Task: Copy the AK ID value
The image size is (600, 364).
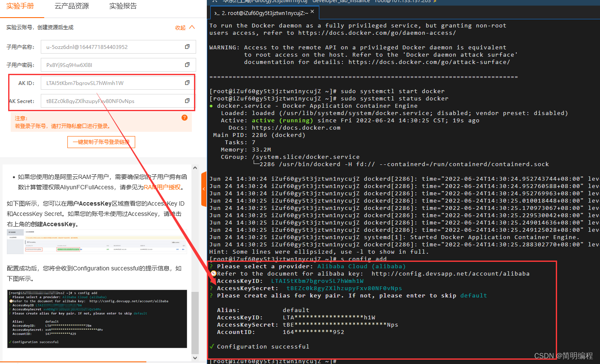Action: click(x=187, y=83)
